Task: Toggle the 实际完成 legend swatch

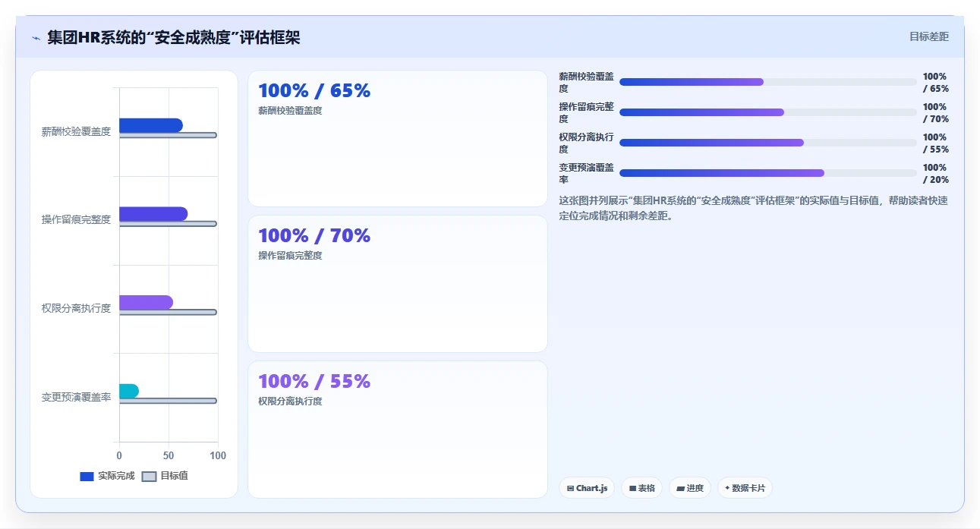Action: click(x=87, y=477)
